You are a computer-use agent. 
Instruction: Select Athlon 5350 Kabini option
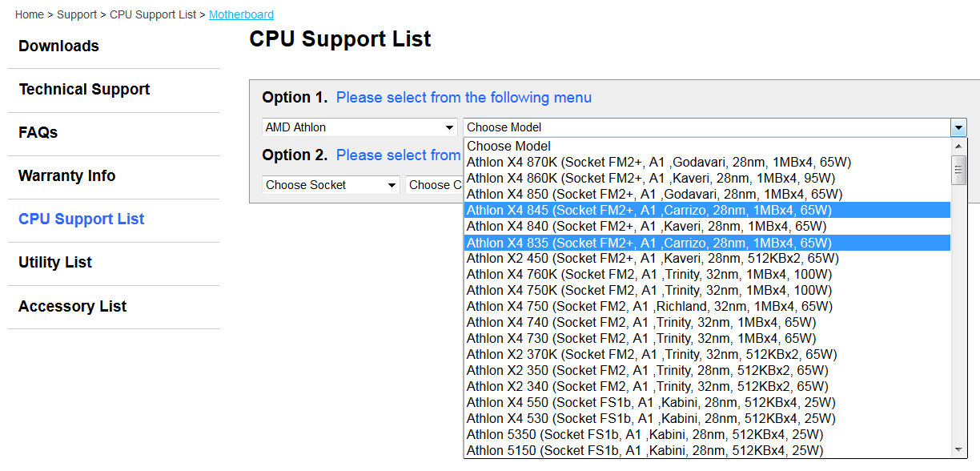645,434
